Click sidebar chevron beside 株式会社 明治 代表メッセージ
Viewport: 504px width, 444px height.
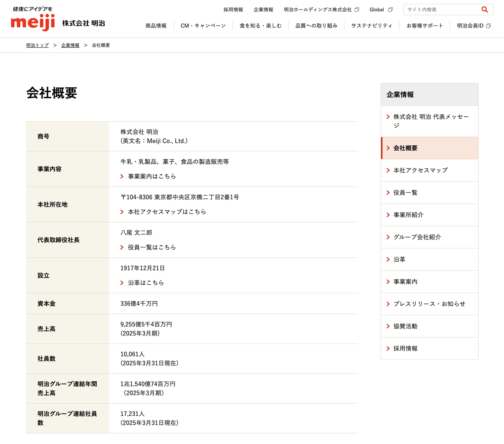click(388, 117)
